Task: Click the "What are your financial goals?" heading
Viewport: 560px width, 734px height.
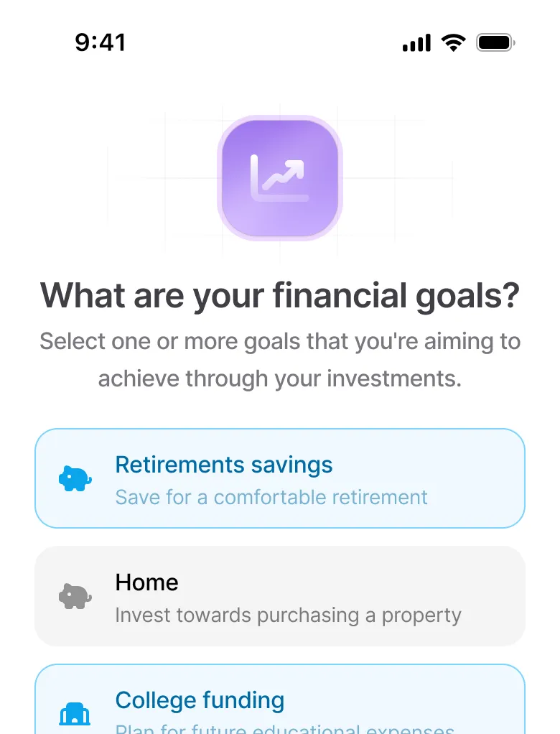Action: [x=280, y=296]
